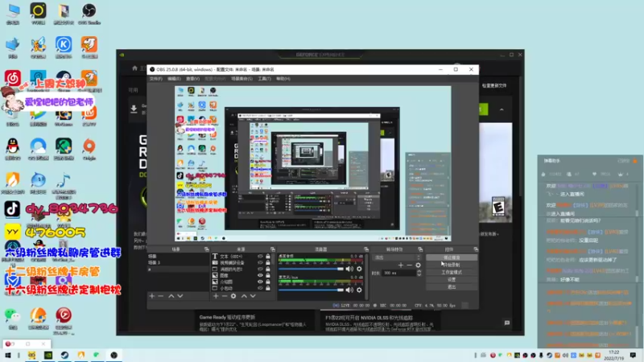The image size is (644, 362).
Task: Open Windows Start button on taskbar
Action: (x=7, y=355)
